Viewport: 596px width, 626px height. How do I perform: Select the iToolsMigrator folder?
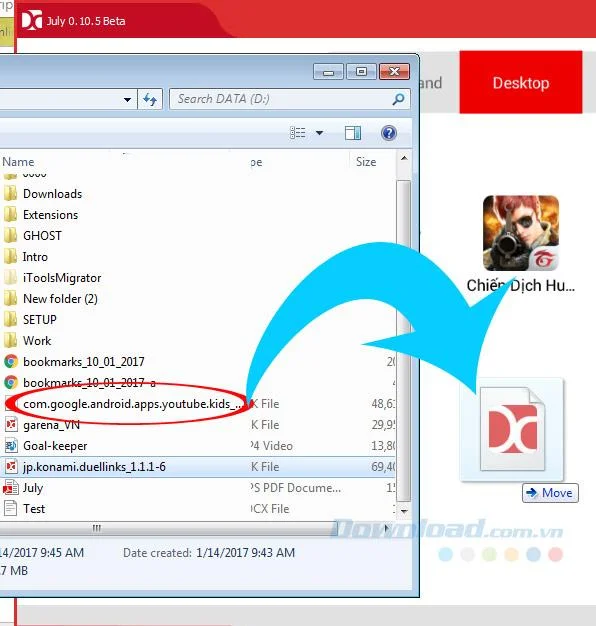tap(62, 277)
